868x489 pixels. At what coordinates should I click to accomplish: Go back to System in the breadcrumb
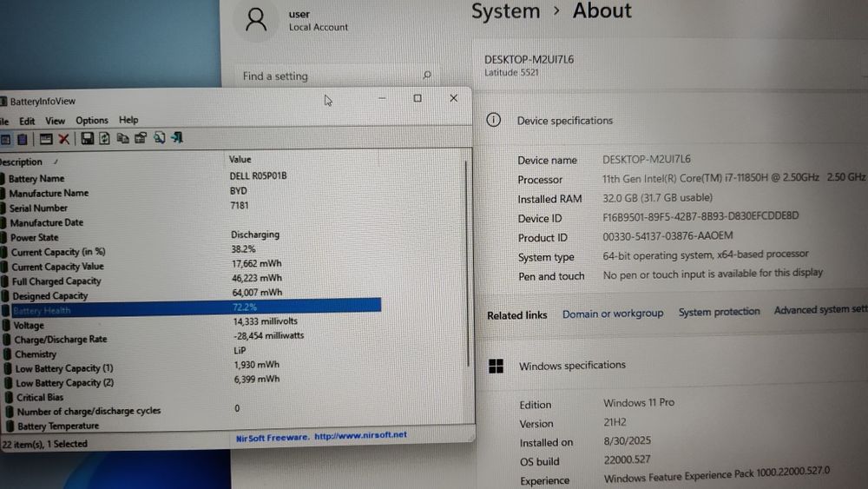coord(505,11)
